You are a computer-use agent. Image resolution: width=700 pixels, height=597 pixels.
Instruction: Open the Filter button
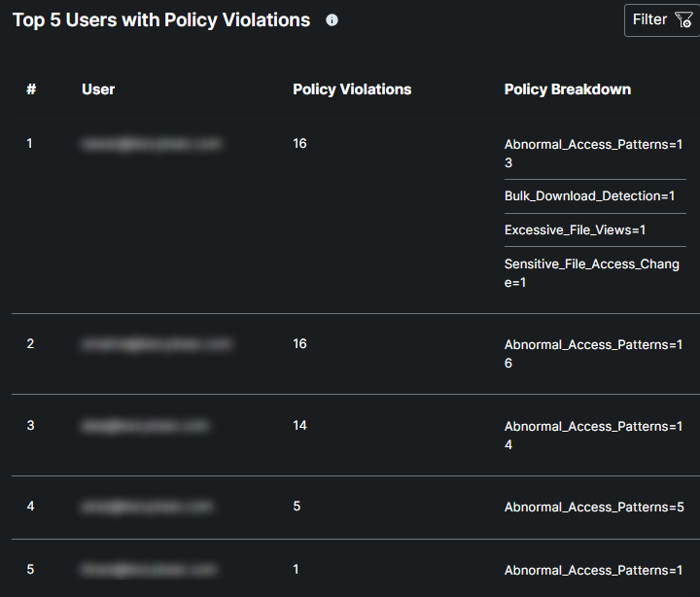(663, 19)
